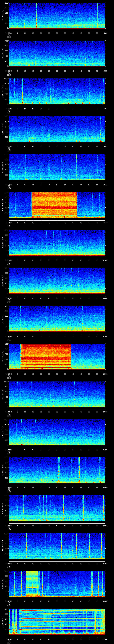Click the red broadband noise block in the 16:08:00 spectrogram

click(54, 204)
